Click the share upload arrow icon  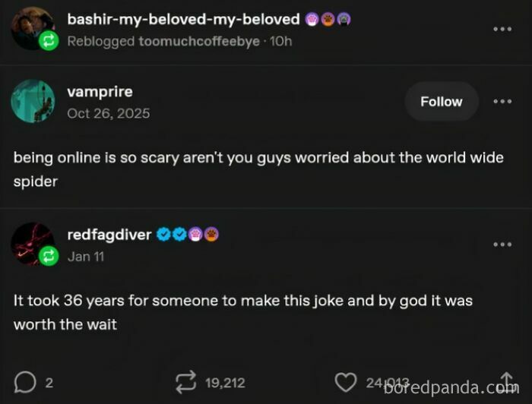click(507, 381)
